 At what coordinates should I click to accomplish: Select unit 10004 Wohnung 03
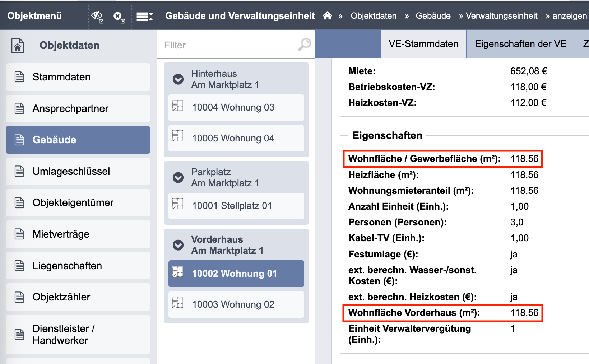point(236,107)
